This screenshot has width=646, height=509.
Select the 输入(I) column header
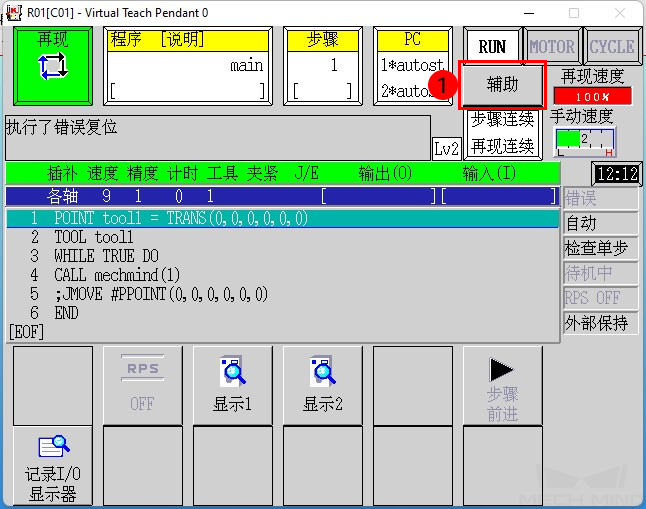tap(489, 173)
